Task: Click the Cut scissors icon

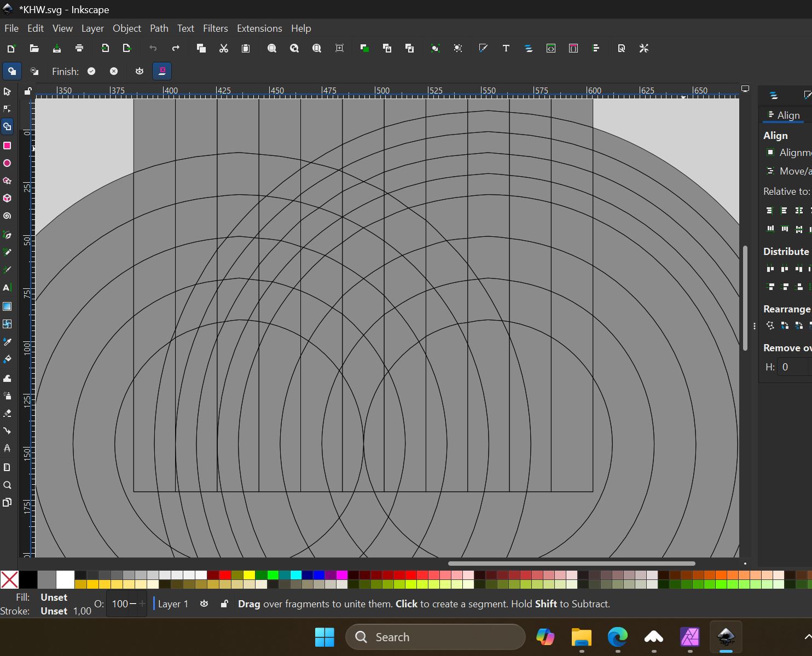Action: [223, 48]
